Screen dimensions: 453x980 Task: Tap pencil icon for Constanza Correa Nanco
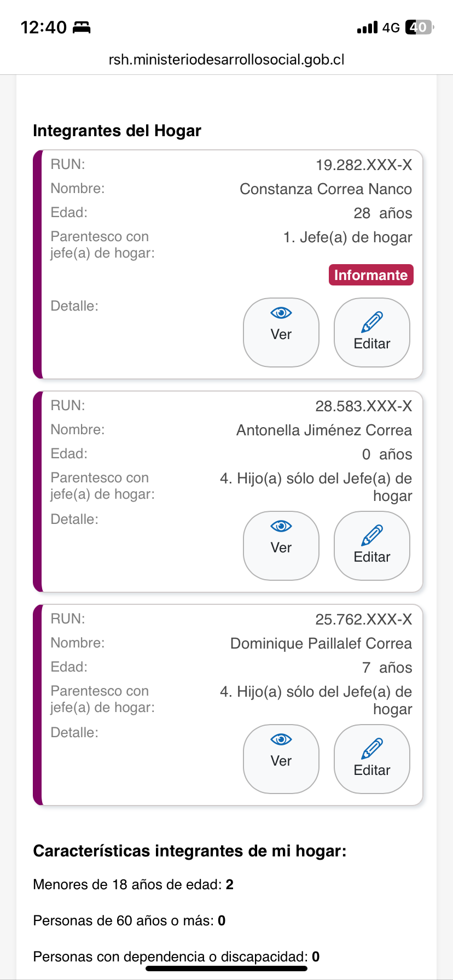[x=372, y=322]
